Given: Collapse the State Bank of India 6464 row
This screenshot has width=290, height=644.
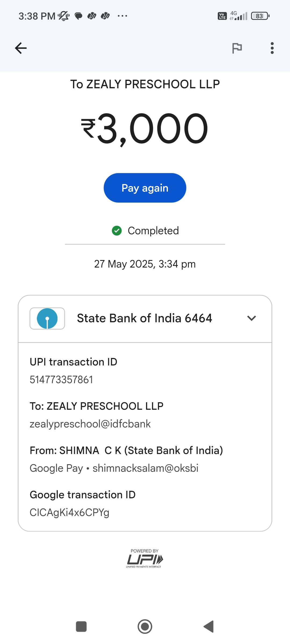Looking at the screenshot, I should coord(144,319).
